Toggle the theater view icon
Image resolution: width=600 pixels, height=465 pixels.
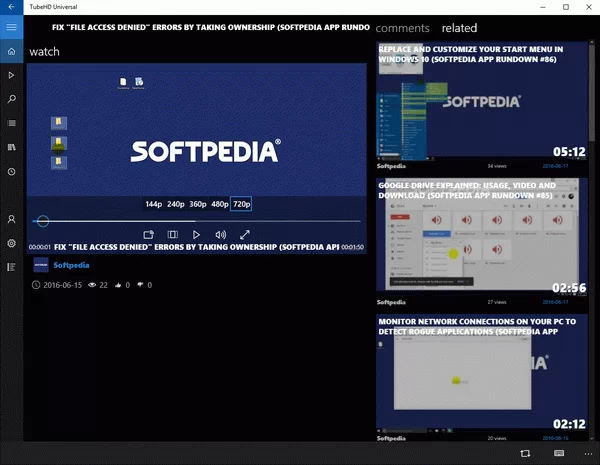(x=173, y=234)
